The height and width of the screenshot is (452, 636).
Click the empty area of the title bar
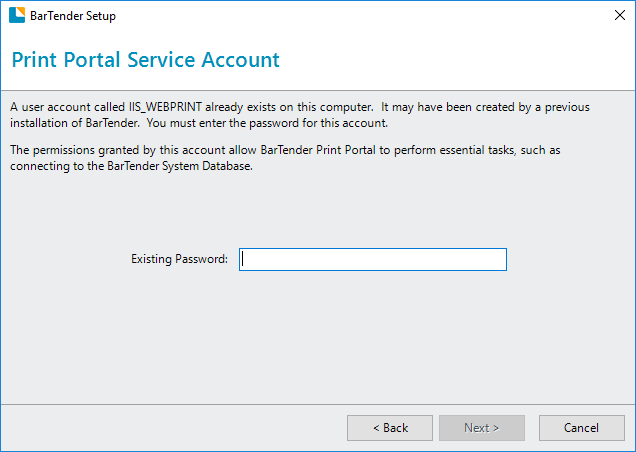361,15
